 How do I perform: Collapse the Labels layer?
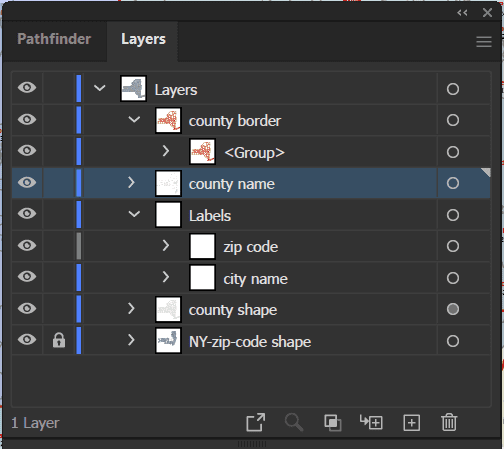pyautogui.click(x=134, y=214)
